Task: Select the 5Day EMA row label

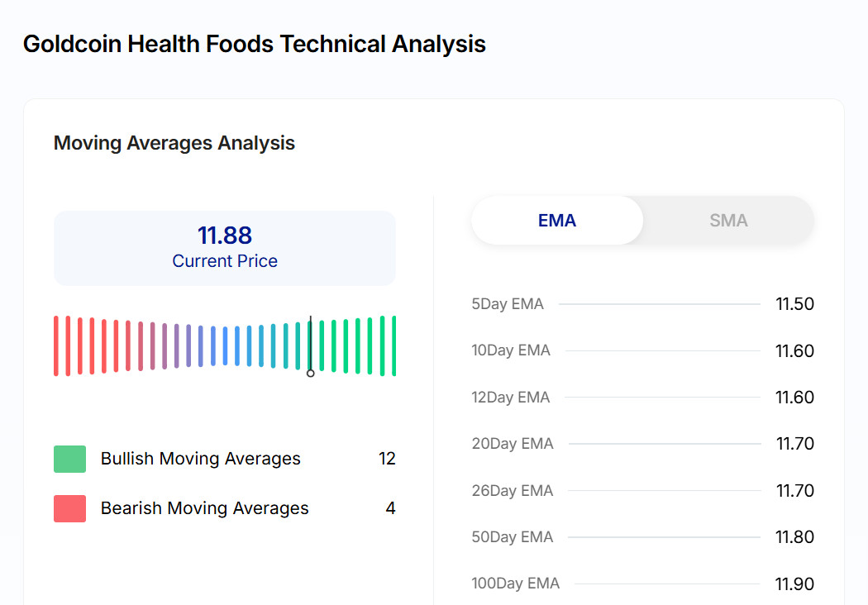Action: point(508,304)
